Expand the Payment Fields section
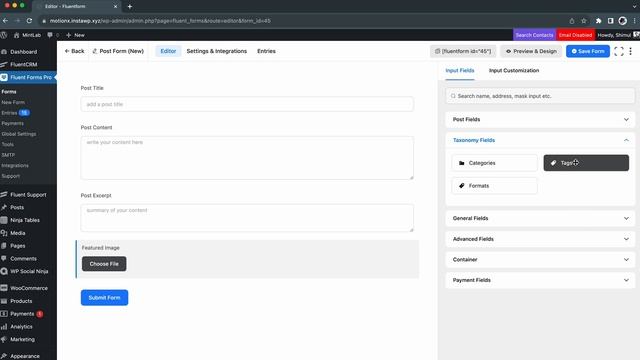 click(x=540, y=280)
